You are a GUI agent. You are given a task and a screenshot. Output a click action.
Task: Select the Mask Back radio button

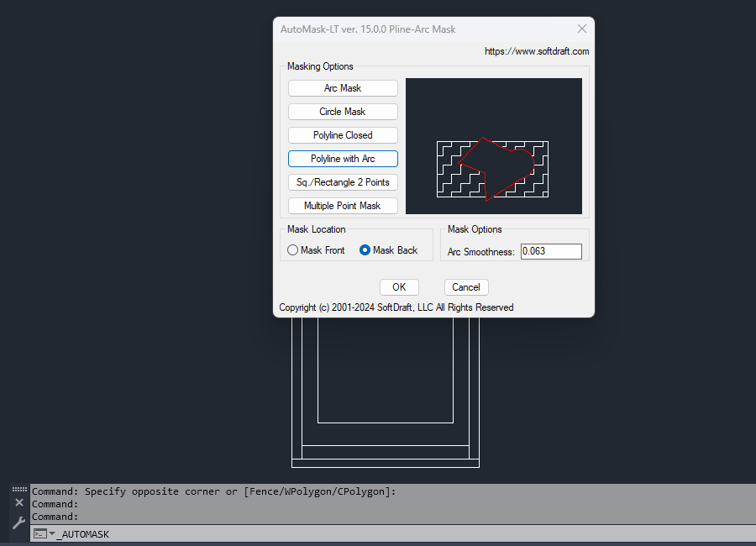pos(365,249)
